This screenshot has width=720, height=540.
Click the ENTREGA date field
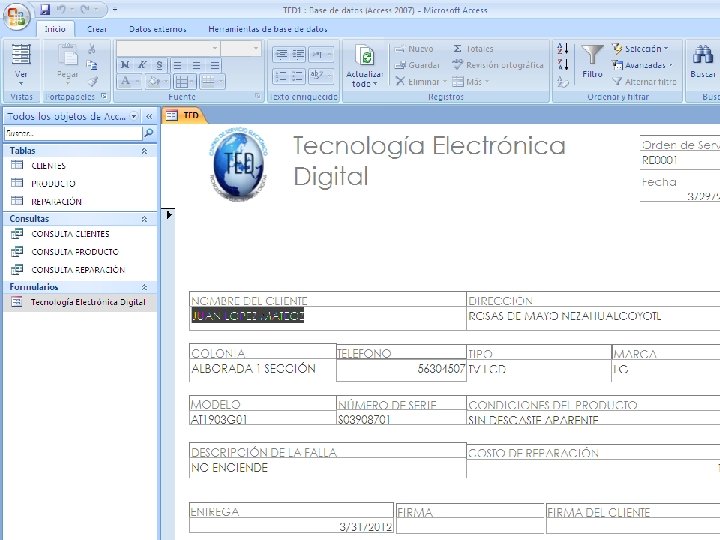pyautogui.click(x=291, y=525)
